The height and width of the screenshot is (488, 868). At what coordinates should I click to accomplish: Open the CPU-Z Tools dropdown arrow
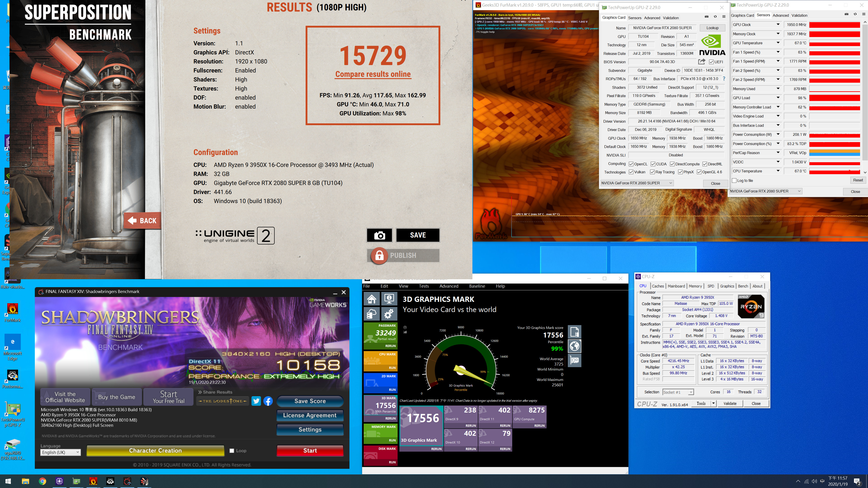713,403
